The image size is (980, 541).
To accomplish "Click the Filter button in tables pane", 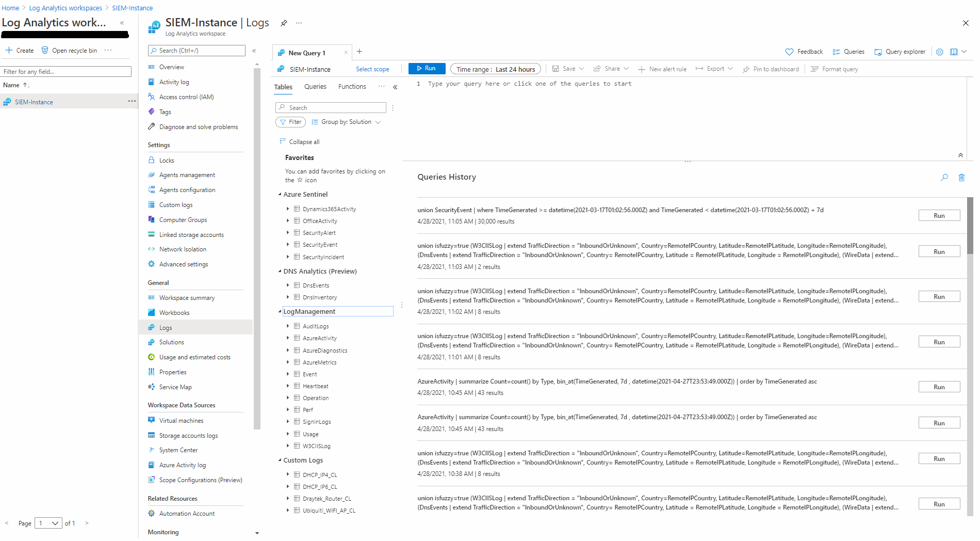I will tap(291, 122).
